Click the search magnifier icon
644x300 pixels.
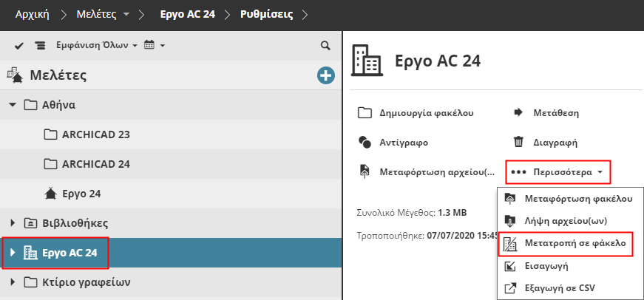(x=325, y=45)
